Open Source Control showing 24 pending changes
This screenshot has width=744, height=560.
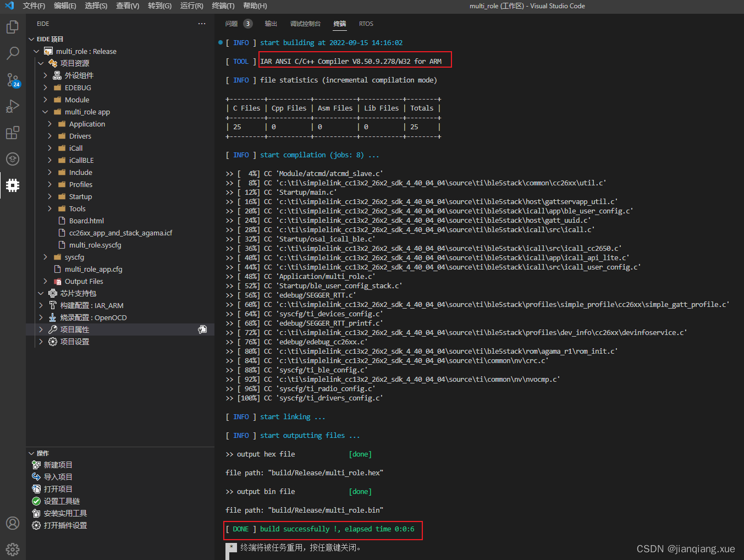pos(12,79)
